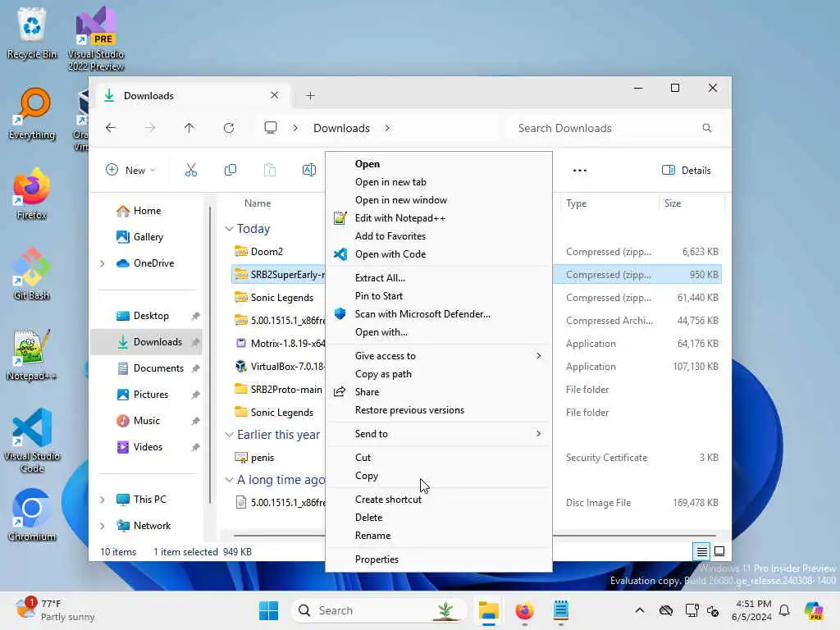Open Properties from context menu
Screen dimensions: 840x630
[439, 559]
